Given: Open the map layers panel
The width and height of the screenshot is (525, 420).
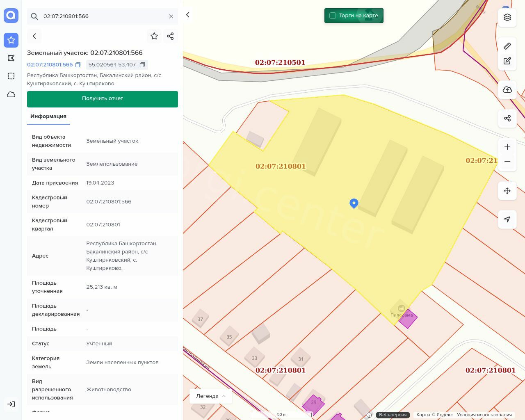Looking at the screenshot, I should point(507,17).
